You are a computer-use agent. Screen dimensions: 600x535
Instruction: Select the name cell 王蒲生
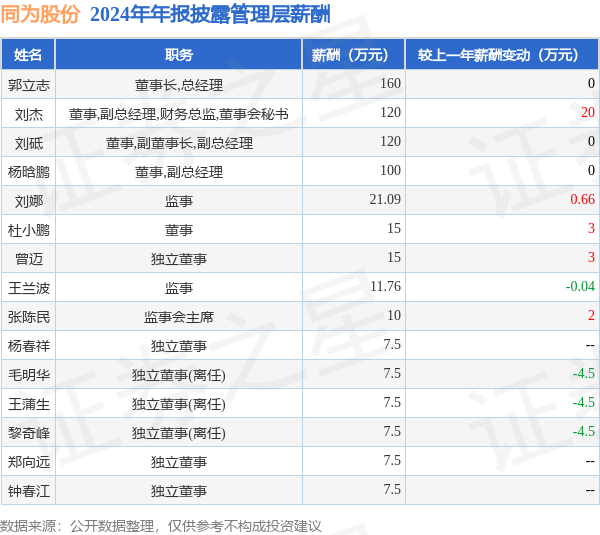29,404
